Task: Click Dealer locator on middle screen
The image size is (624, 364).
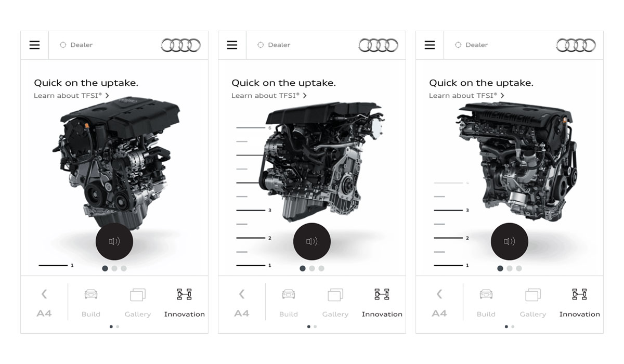Action: coord(274,45)
